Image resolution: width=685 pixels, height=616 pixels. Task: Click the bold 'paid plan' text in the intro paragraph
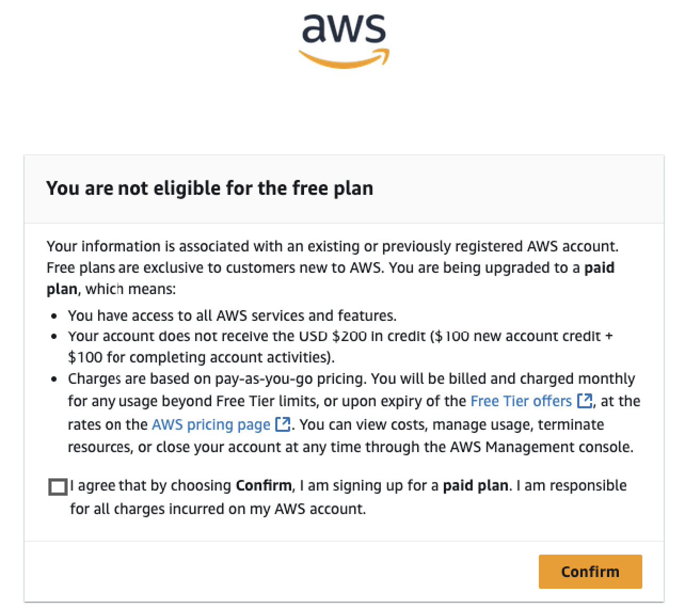(x=599, y=267)
